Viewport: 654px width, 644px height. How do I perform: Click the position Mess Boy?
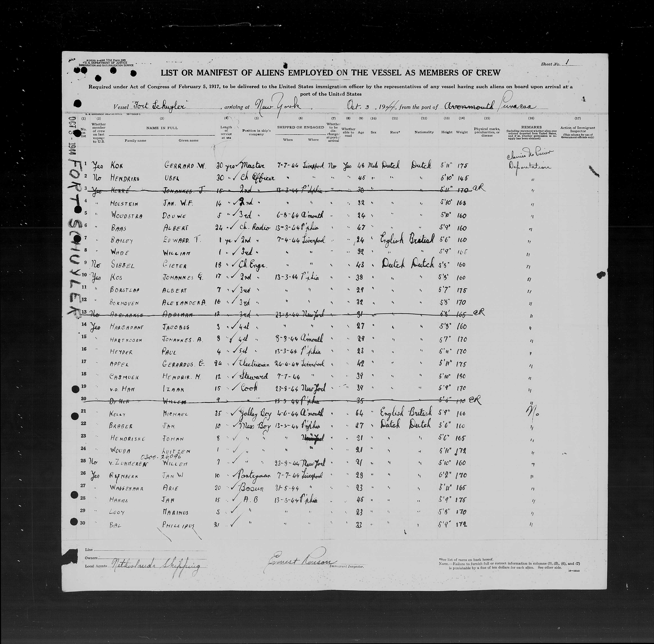click(255, 425)
